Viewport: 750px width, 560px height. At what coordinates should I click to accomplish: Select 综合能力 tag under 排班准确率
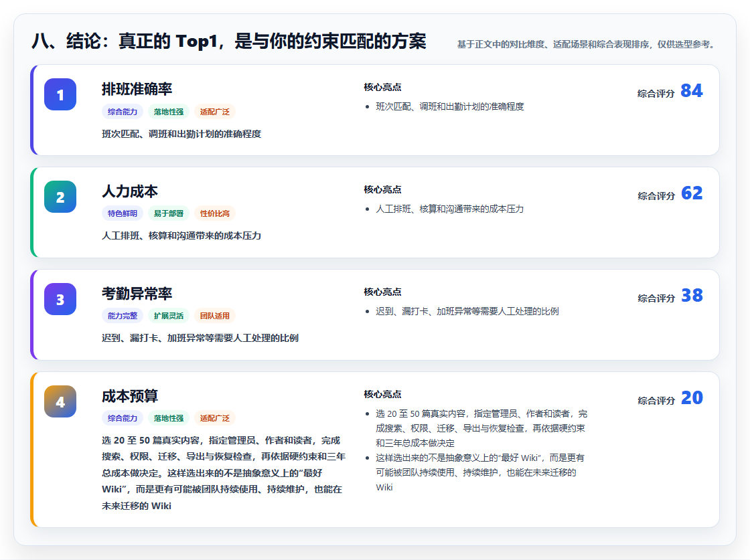coord(123,111)
